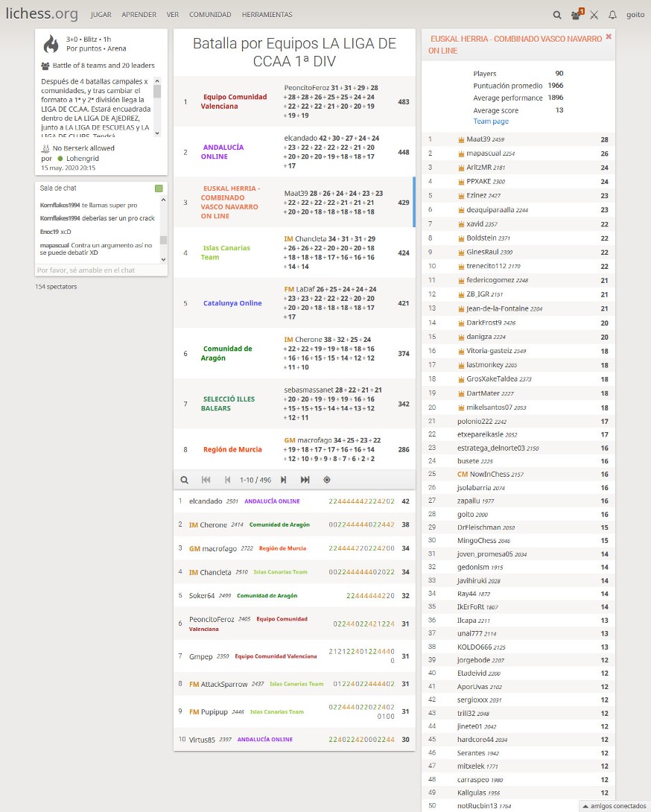This screenshot has width=651, height=812.
Task: Open challenges via crossed swords icon
Action: pos(594,14)
